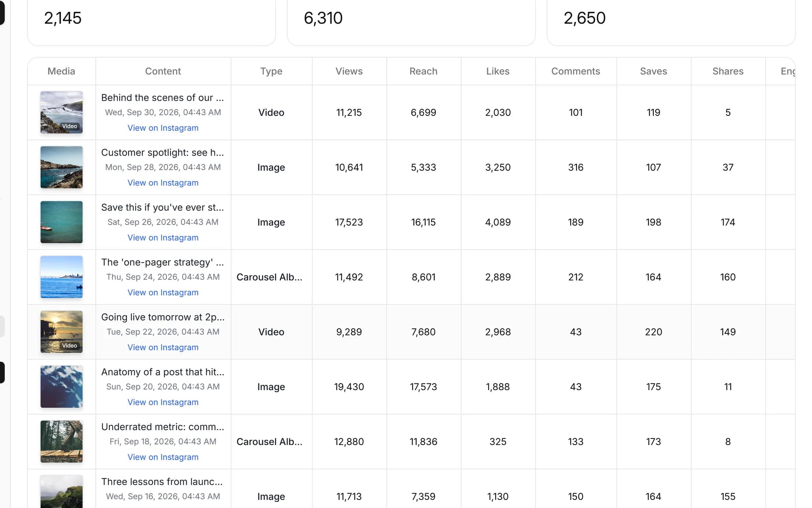Screen dimensions: 812x508
Task: Click the reach value 16,115
Action: pos(423,222)
